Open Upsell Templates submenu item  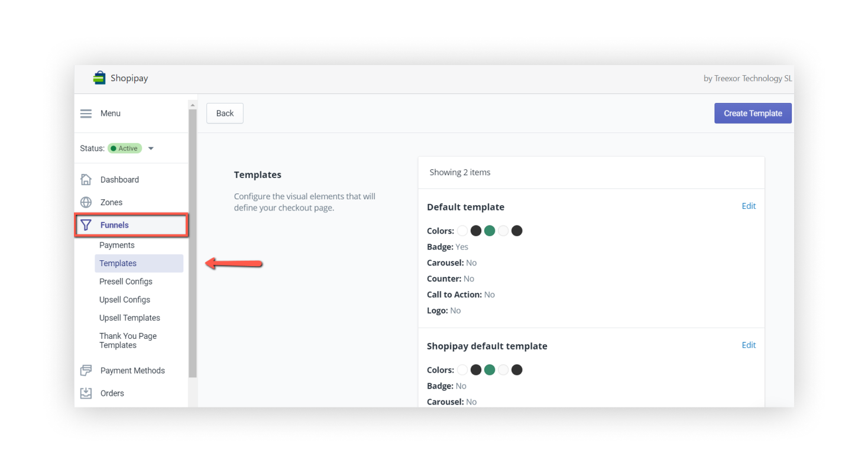[x=129, y=318]
